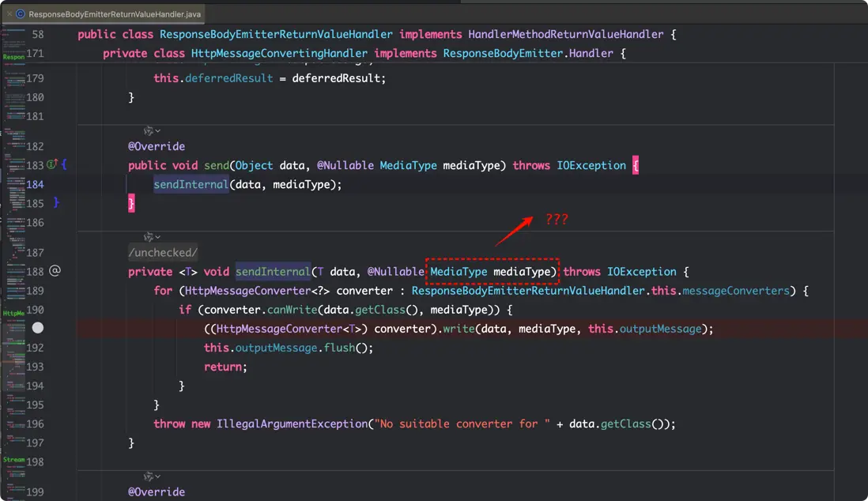Click IOException on line 188
Viewport: 868px width, 501px height.
642,272
